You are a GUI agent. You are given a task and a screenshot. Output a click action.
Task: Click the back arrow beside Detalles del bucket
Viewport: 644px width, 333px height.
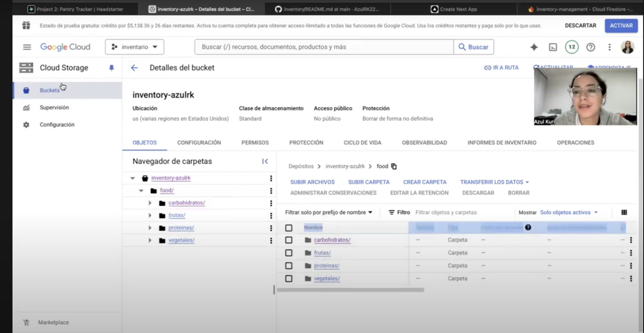134,68
